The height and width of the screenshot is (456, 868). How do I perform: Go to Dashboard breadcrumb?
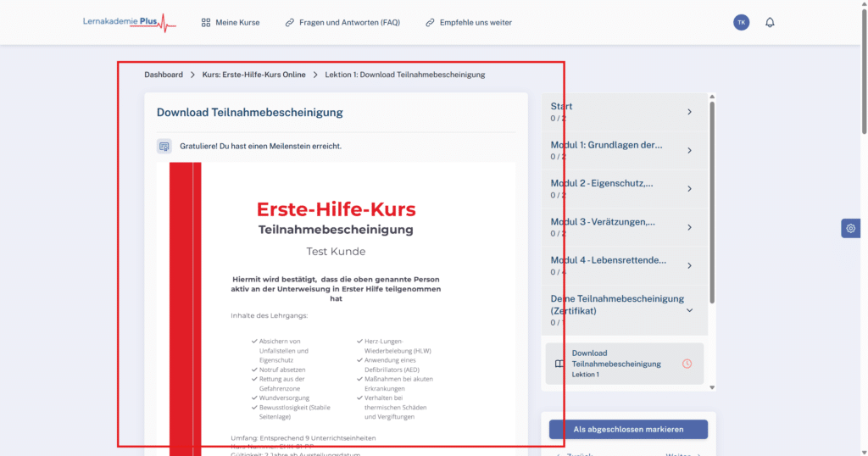click(164, 75)
